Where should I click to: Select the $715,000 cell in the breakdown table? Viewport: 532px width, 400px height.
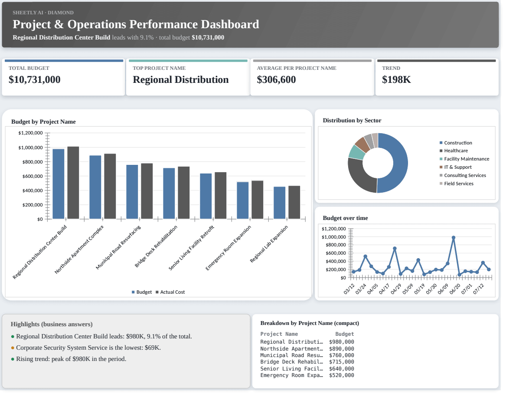click(342, 362)
